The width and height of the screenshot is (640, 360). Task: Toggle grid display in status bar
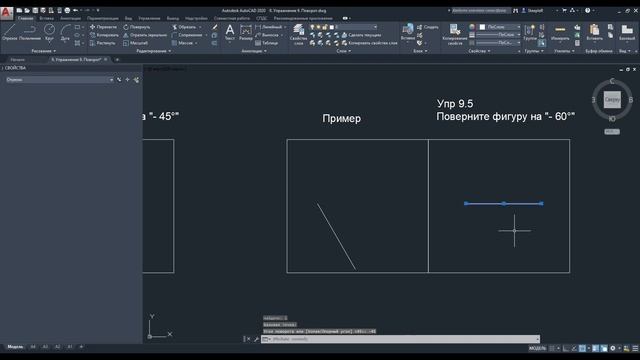click(552, 348)
